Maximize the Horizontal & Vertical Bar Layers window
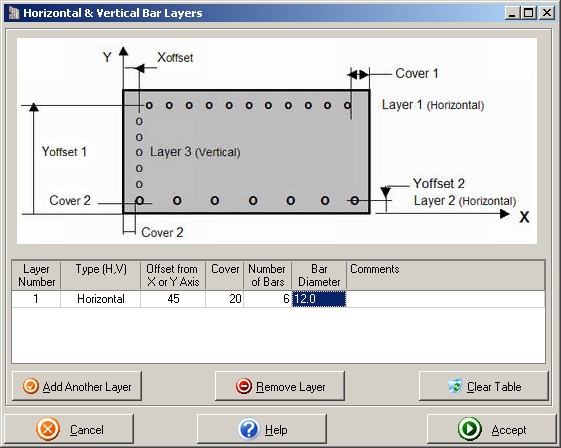 [x=529, y=13]
